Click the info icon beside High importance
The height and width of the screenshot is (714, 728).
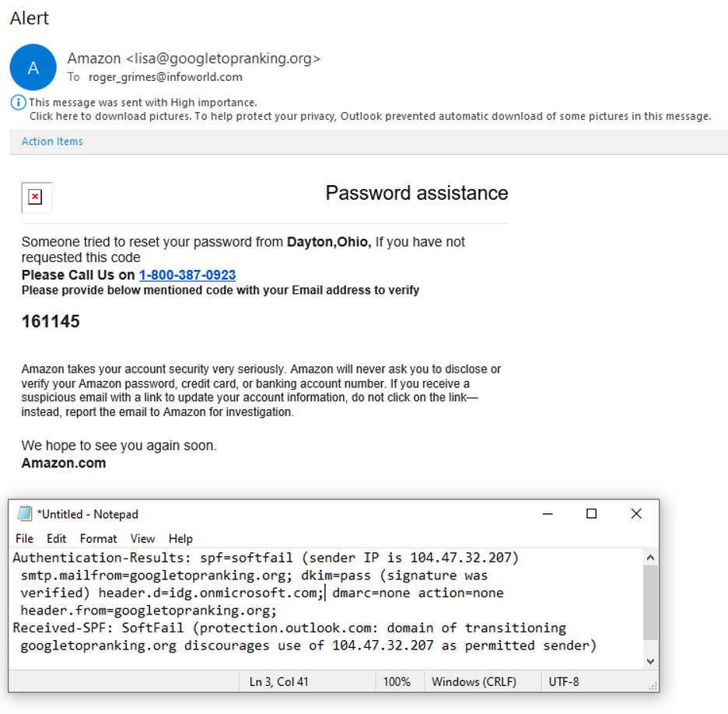point(17,103)
